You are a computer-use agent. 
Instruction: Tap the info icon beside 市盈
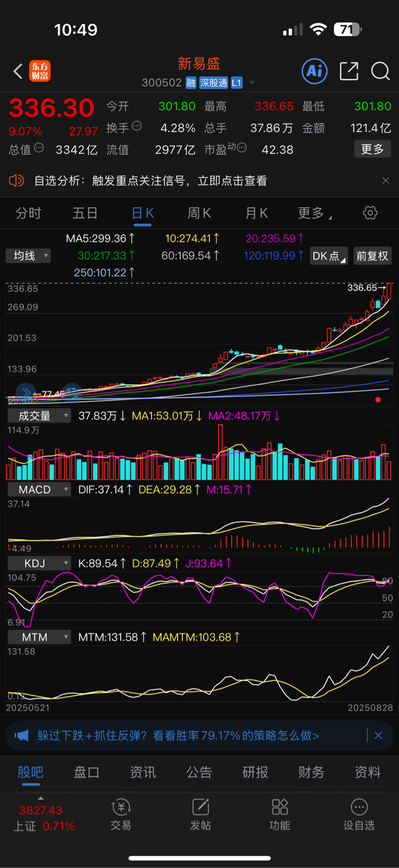tap(242, 148)
